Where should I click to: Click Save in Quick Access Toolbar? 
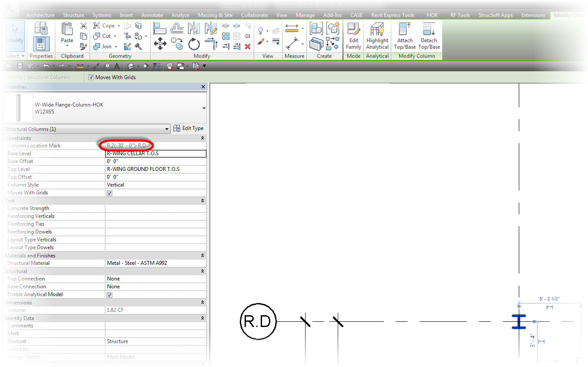[x=20, y=66]
